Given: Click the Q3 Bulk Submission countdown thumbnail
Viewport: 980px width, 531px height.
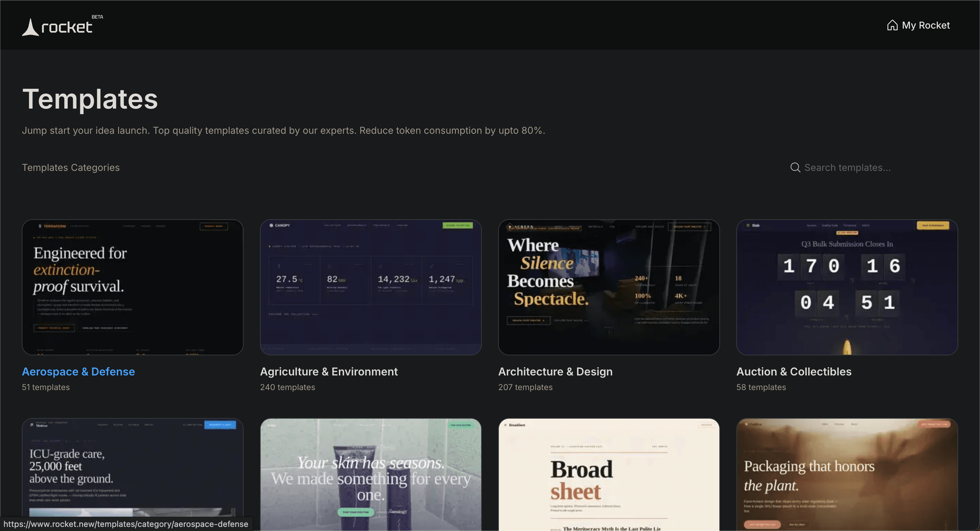Looking at the screenshot, I should point(847,287).
